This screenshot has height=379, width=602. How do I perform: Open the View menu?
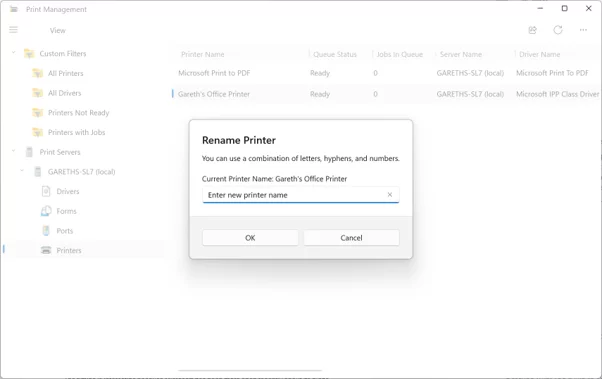[x=58, y=30]
